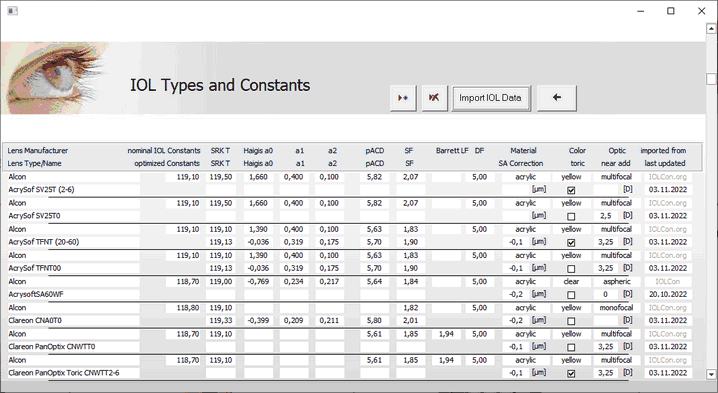Toggle toric checkbox for AcrySof TFNT (20-60)
The width and height of the screenshot is (718, 393).
[x=571, y=242]
